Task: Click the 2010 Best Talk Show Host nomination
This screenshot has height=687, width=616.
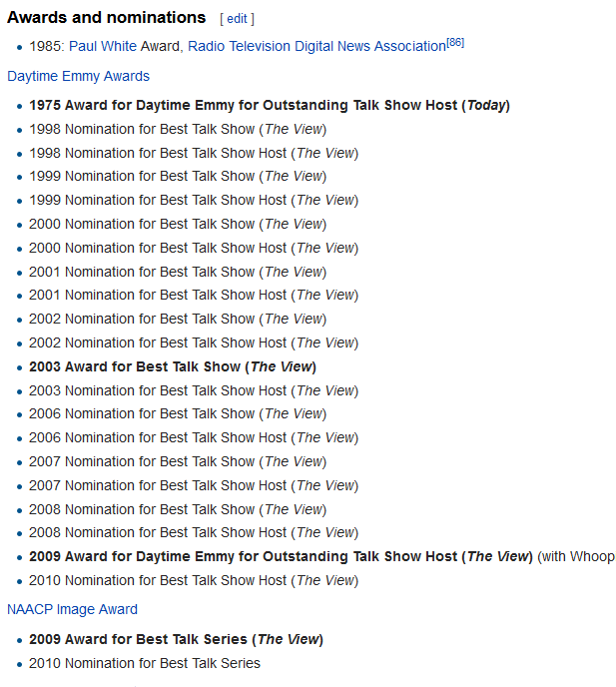Action: coord(193,580)
